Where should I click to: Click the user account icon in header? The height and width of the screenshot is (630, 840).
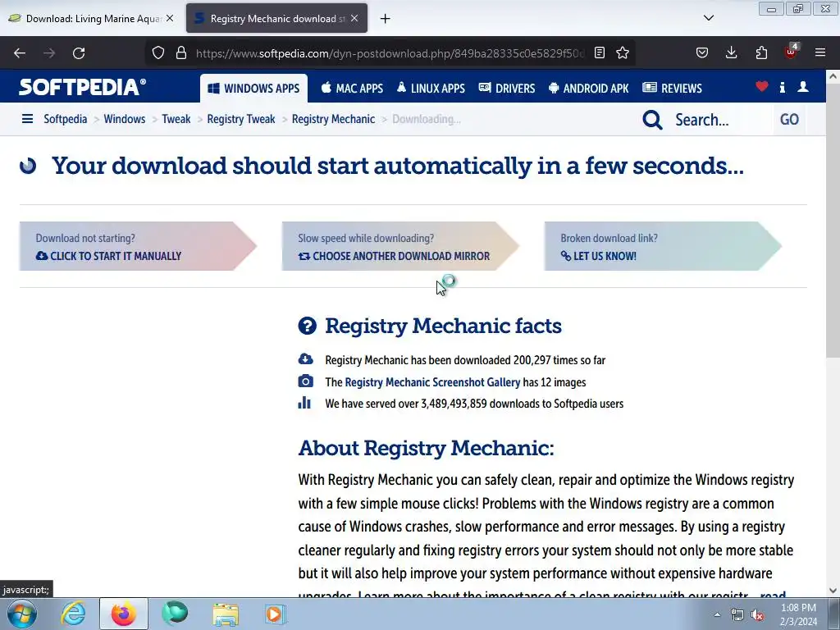tap(802, 87)
